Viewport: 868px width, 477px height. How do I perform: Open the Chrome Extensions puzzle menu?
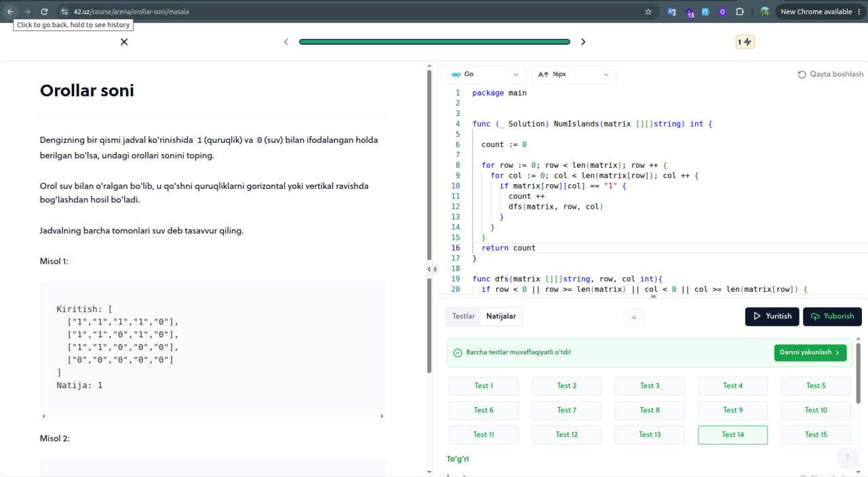740,12
